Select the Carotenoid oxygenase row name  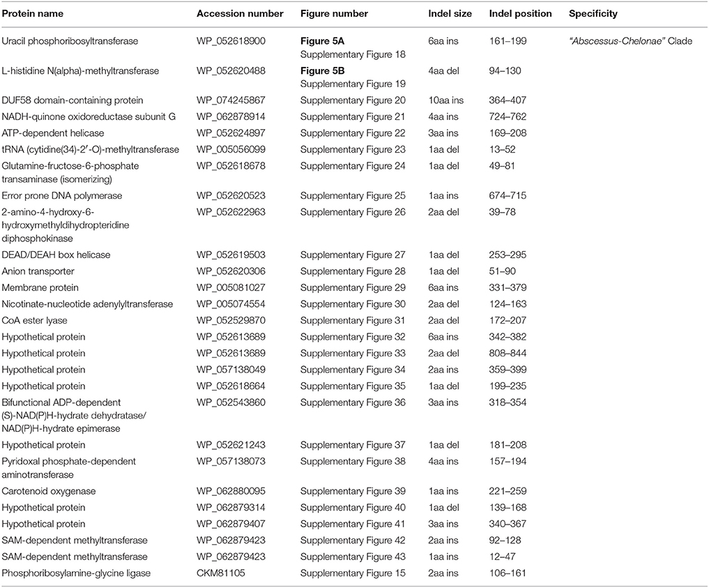(47, 491)
